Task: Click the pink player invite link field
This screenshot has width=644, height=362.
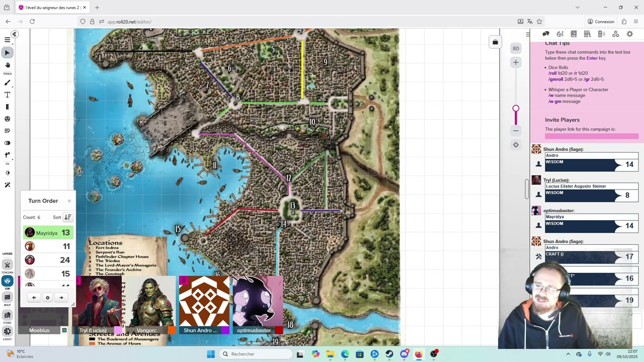Action: point(592,136)
